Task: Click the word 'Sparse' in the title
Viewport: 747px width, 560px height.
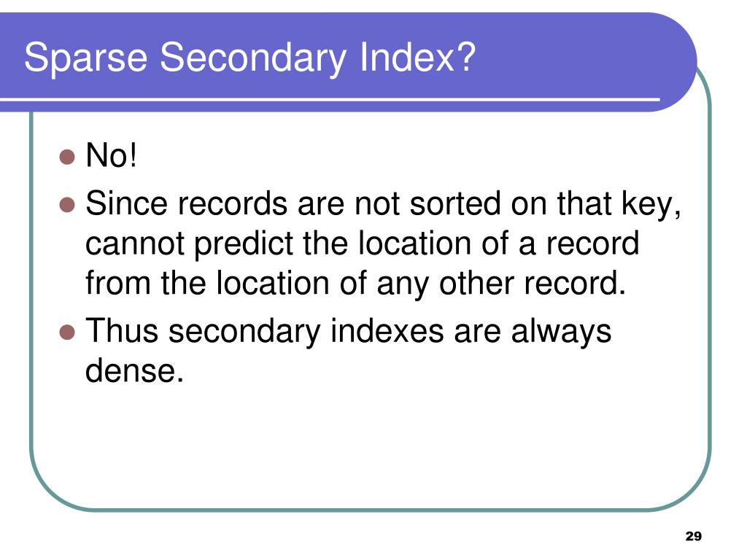Action: 86,58
